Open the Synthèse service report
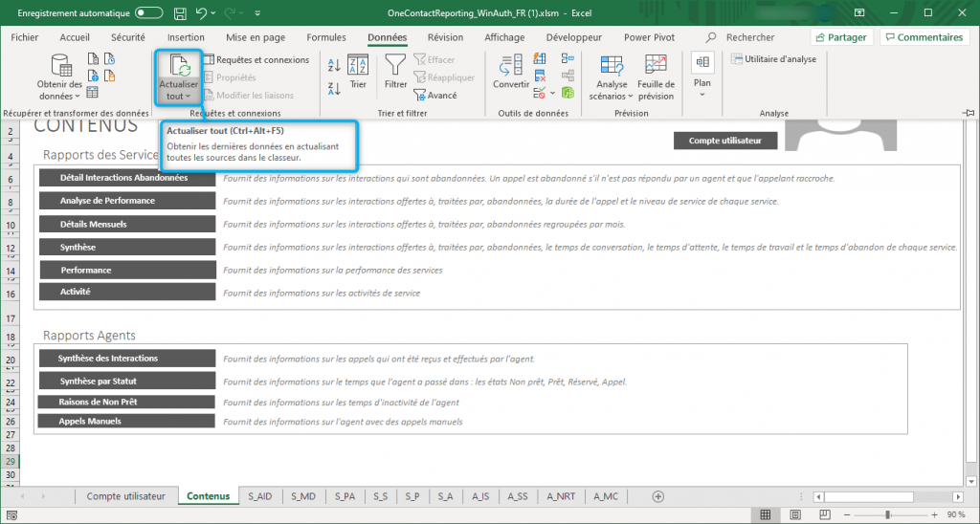This screenshot has width=980, height=524. (127, 248)
